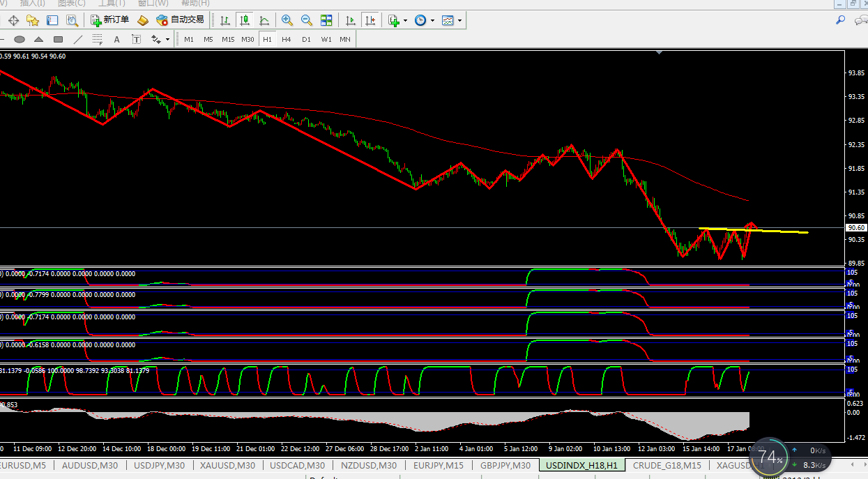
Task: Switch timeframe to M15
Action: point(228,39)
